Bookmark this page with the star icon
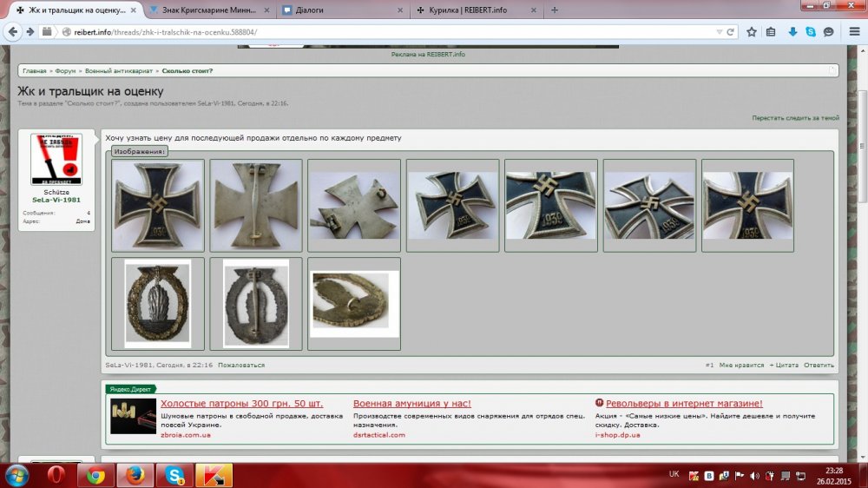The height and width of the screenshot is (488, 868). pos(752,31)
